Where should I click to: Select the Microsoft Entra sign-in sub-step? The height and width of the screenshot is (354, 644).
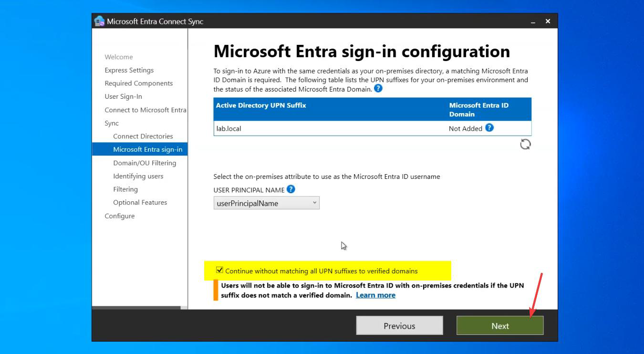tap(140, 149)
